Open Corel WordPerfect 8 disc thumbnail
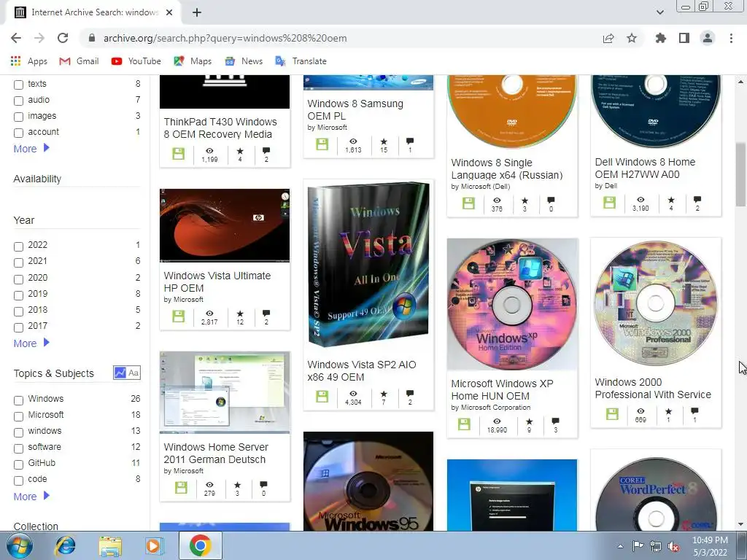 point(656,495)
